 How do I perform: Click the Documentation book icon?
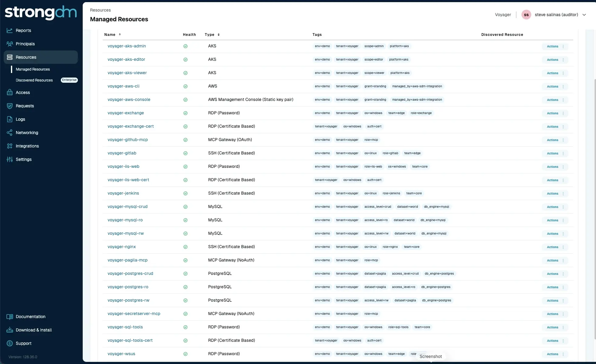(10, 317)
